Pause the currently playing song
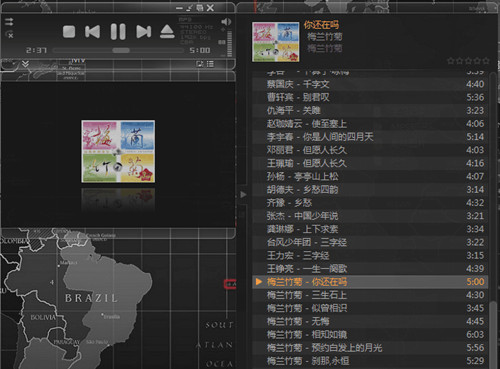The image size is (500, 369). tap(118, 32)
